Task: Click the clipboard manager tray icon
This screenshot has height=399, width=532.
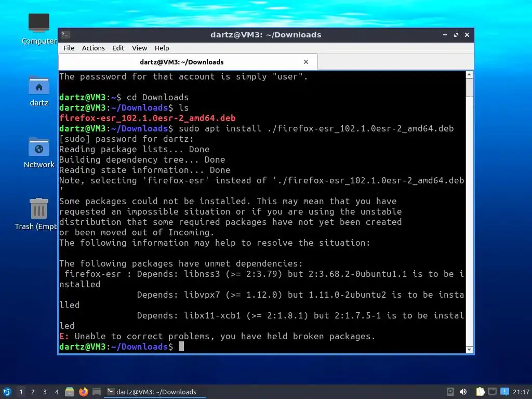Action: click(x=480, y=392)
